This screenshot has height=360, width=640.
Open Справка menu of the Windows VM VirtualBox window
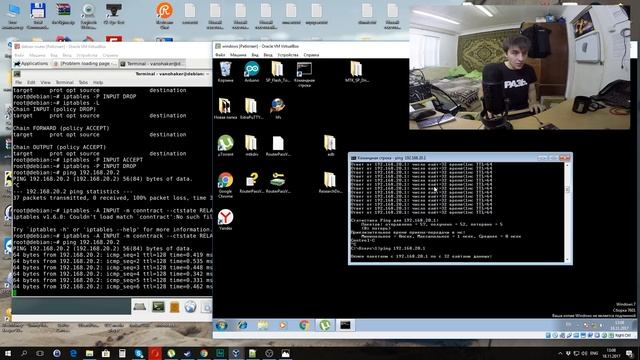311,55
